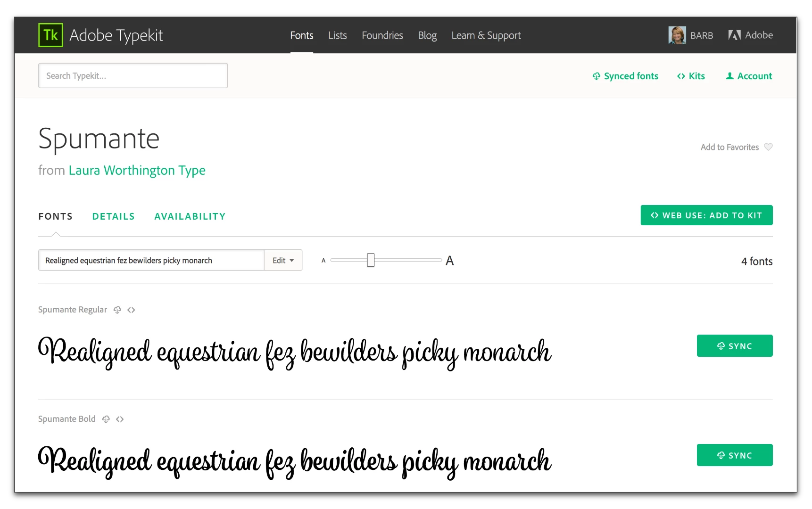Sync the Spumante Regular font
The height and width of the screenshot is (509, 812).
click(x=735, y=346)
